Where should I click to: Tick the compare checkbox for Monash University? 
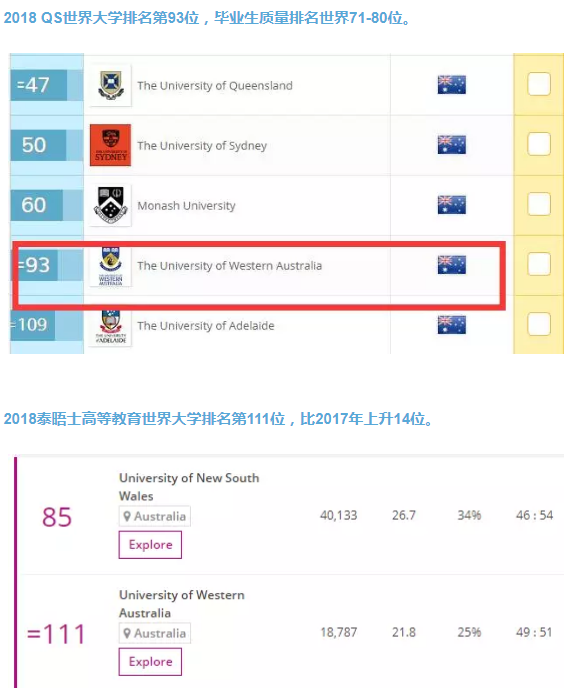tap(539, 204)
